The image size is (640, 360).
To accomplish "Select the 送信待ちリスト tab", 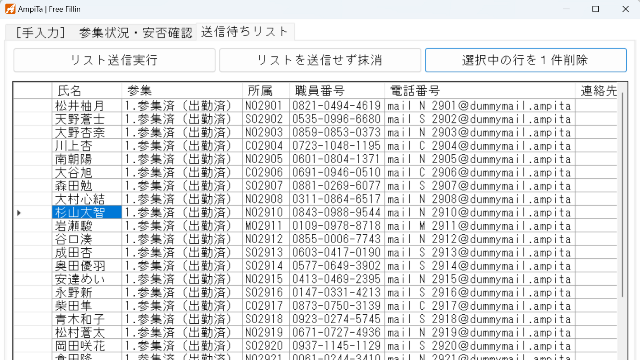I will [245, 31].
